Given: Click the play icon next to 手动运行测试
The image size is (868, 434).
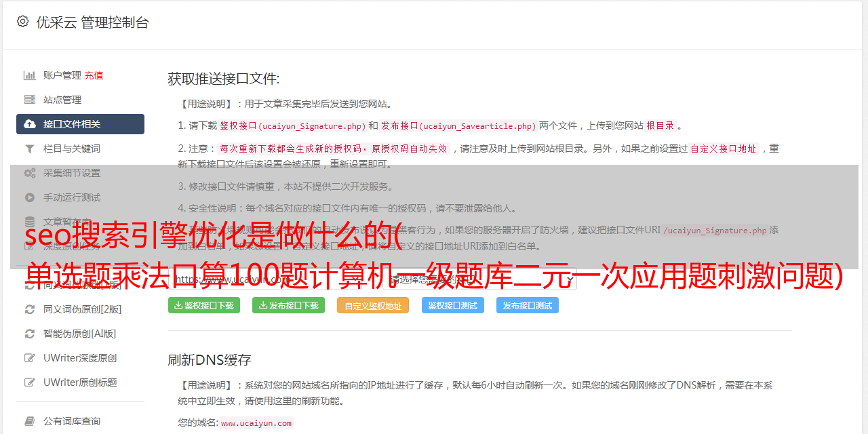Looking at the screenshot, I should pyautogui.click(x=30, y=197).
